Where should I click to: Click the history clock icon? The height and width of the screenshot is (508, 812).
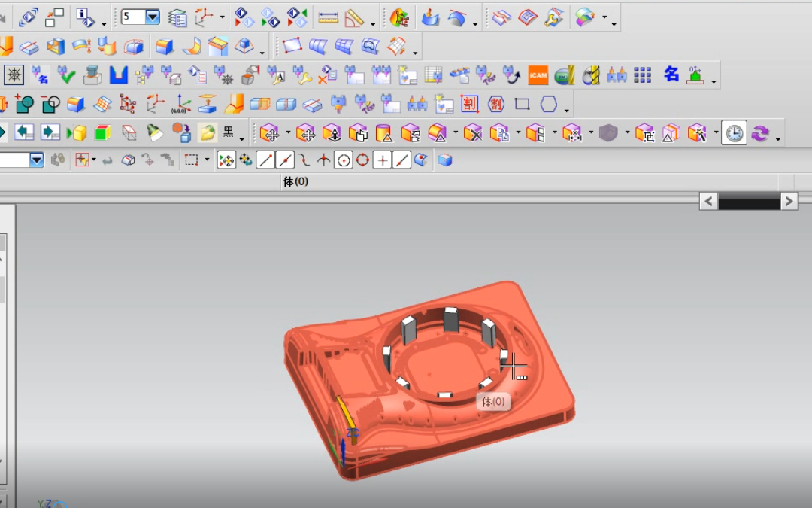734,134
